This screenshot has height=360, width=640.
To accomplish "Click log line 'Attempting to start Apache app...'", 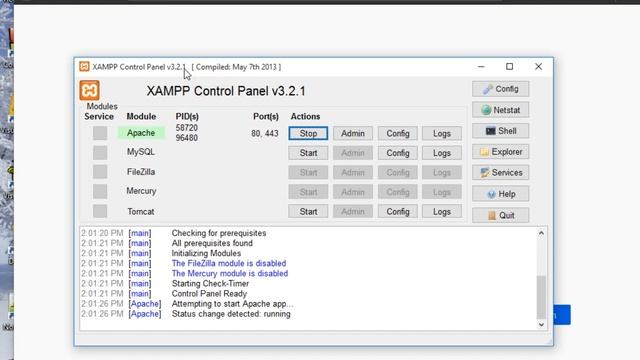I will [x=232, y=304].
